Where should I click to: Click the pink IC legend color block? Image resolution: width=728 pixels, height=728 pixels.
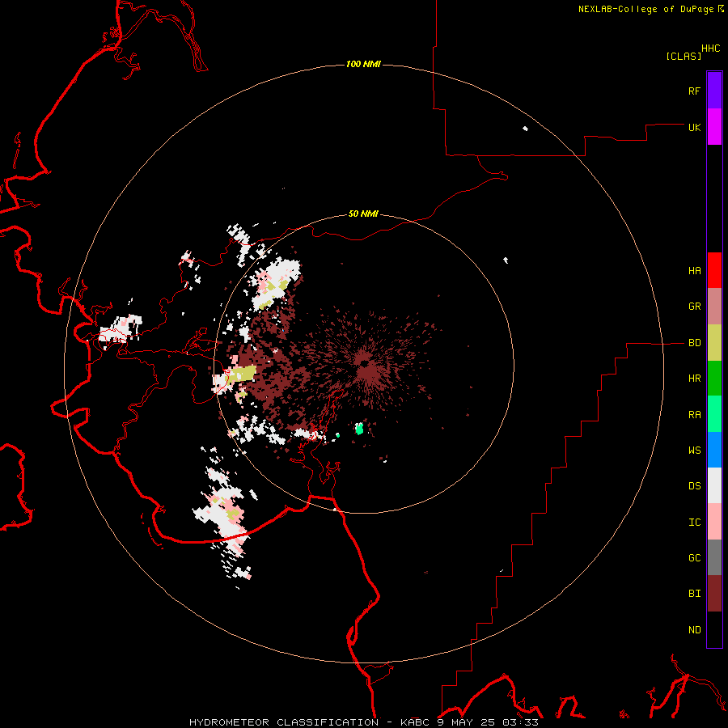(714, 522)
